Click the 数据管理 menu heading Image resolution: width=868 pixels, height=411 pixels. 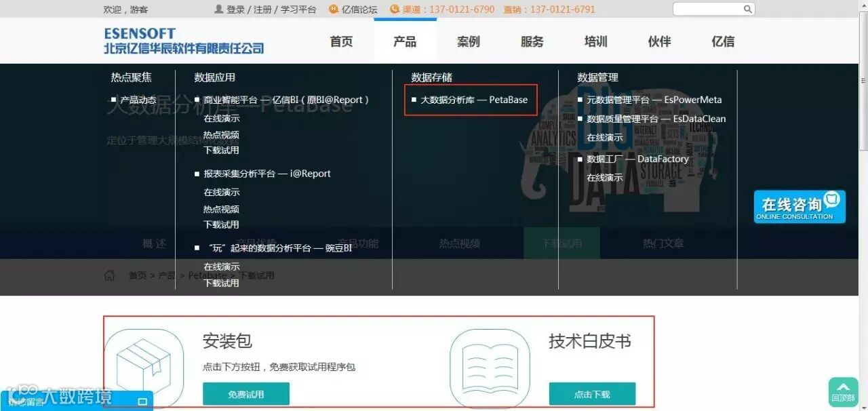tap(598, 77)
